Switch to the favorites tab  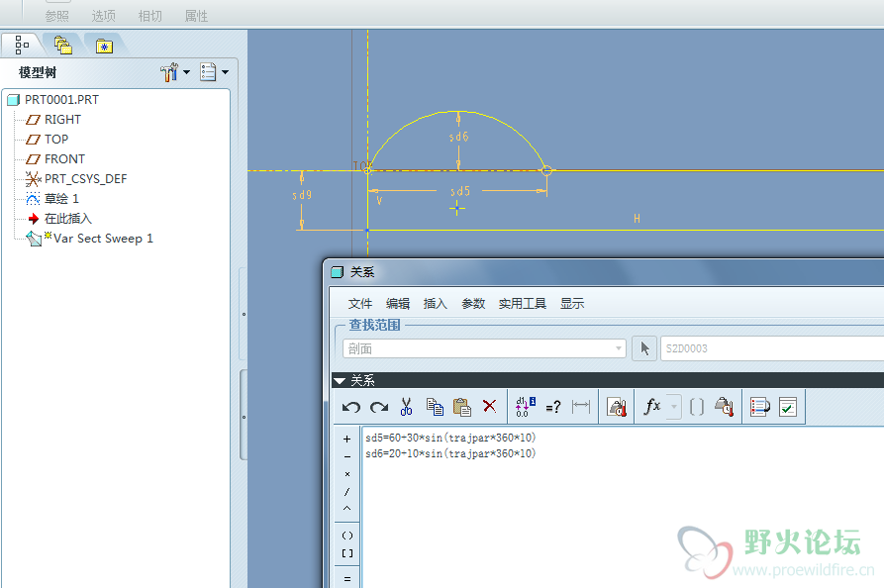click(x=104, y=46)
